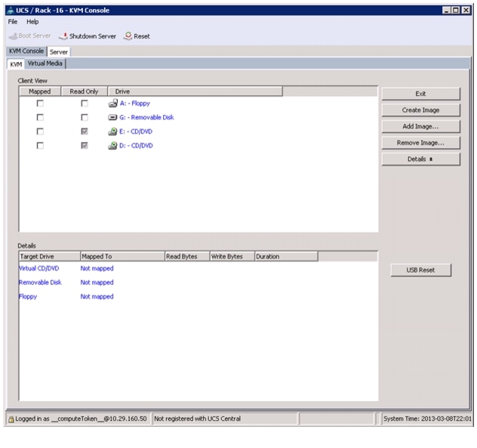Check Mapped box for D: CD/DVD
The height and width of the screenshot is (448, 477).
coord(40,146)
